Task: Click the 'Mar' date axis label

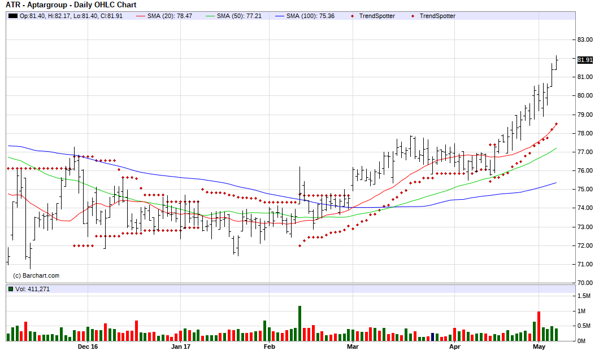Action: tap(353, 347)
